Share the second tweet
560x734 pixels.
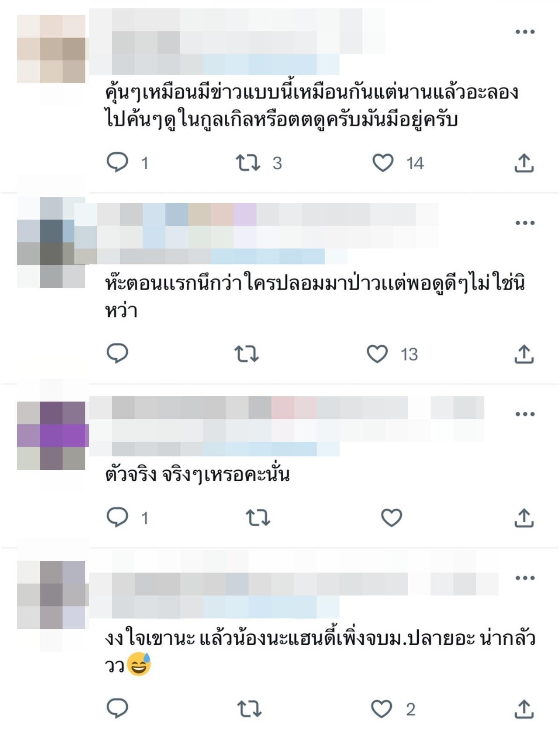[524, 354]
